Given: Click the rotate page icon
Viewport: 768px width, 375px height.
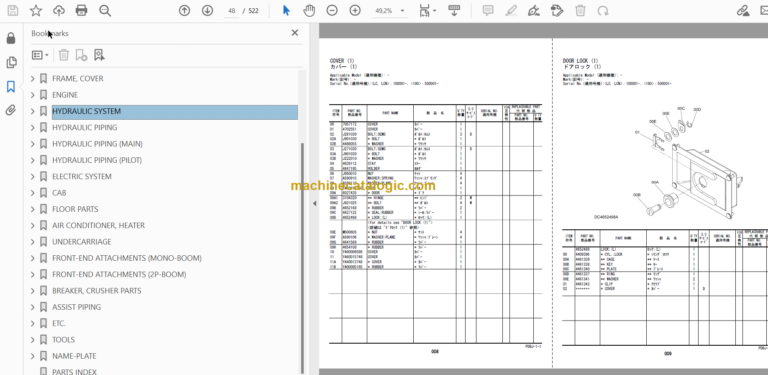Looking at the screenshot, I should point(603,10).
